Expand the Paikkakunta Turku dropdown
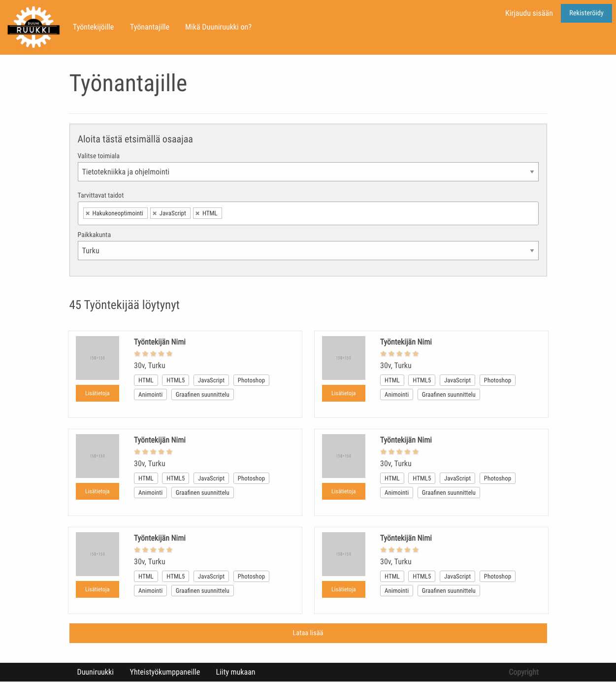Screen dimensions: 616x682 [308, 251]
